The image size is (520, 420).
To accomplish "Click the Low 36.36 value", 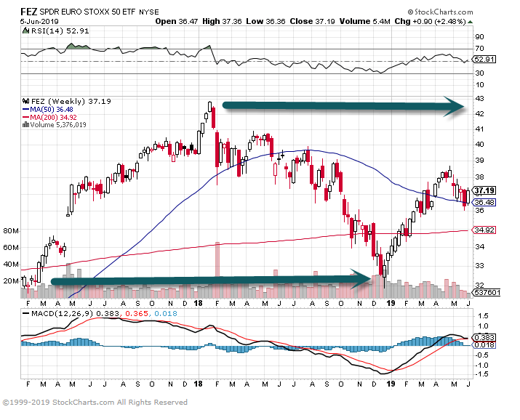I will 265,22.
